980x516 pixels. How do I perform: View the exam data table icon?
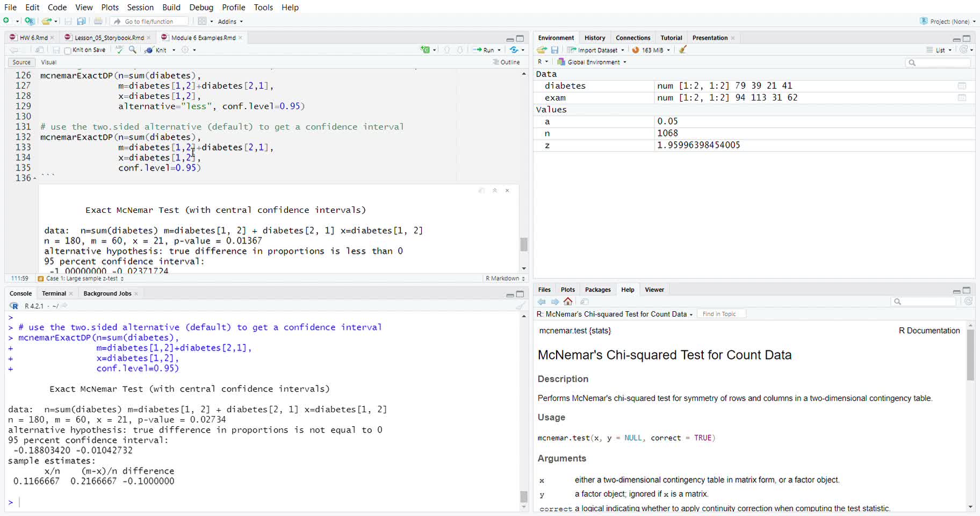point(962,98)
